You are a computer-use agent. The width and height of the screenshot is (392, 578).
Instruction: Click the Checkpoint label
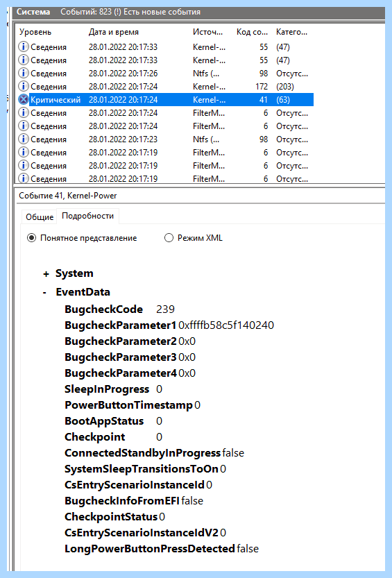tap(95, 437)
